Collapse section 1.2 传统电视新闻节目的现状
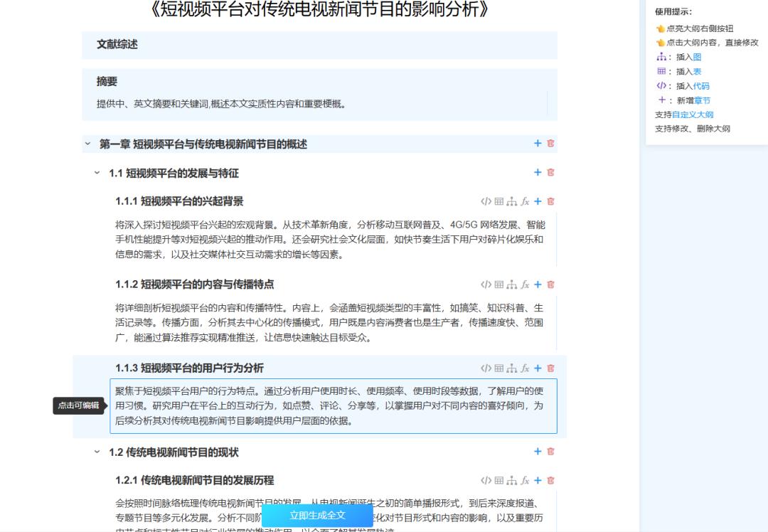The height and width of the screenshot is (532, 768). [x=97, y=452]
